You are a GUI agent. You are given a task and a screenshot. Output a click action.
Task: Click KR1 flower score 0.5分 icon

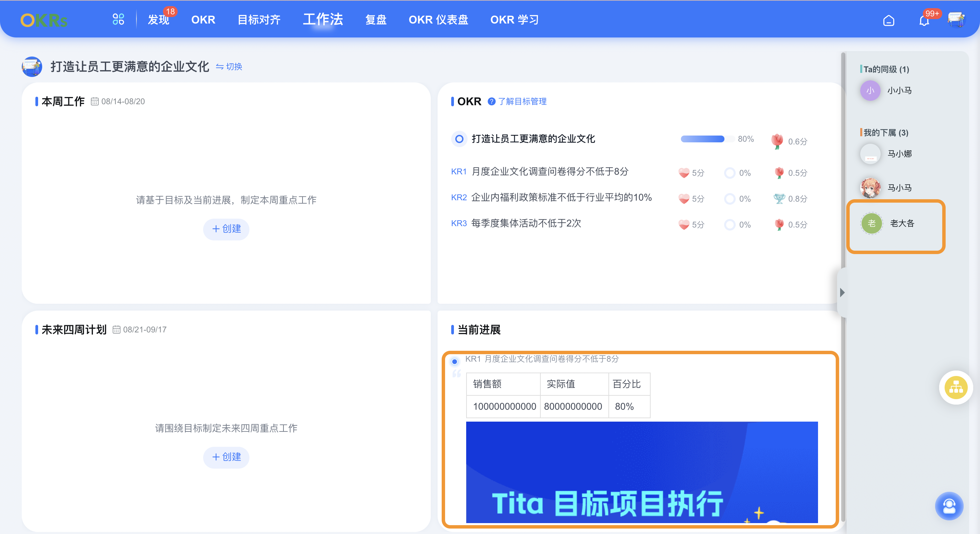pos(779,173)
